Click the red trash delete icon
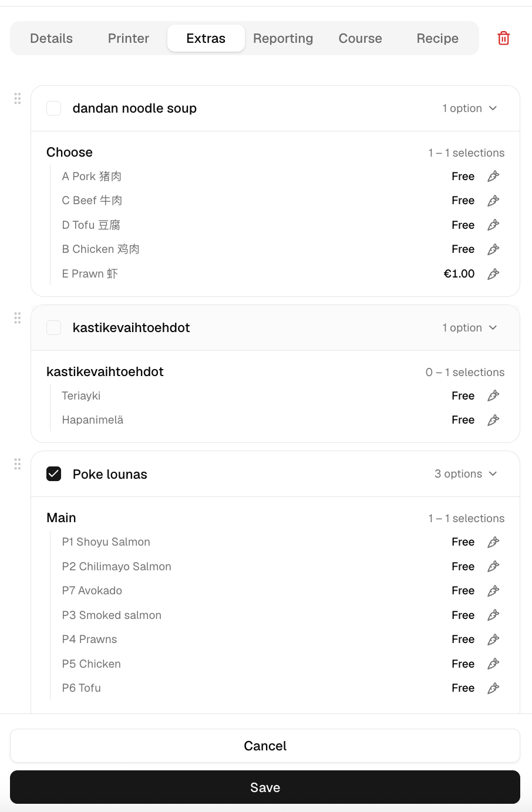 coord(503,38)
